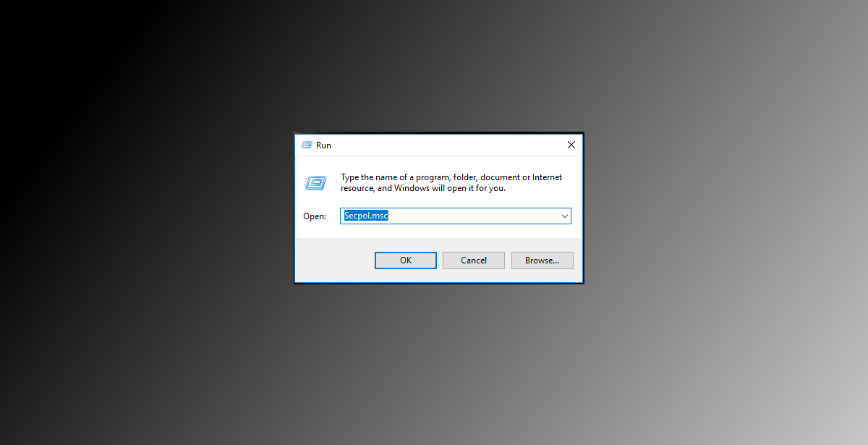Click the large Run program icon beside description
This screenshot has width=868, height=445.
click(x=315, y=182)
